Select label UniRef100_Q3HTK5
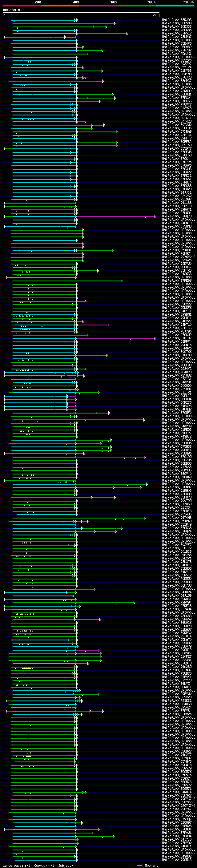Image resolution: width=197 pixels, height=868 pixels. pos(177,271)
